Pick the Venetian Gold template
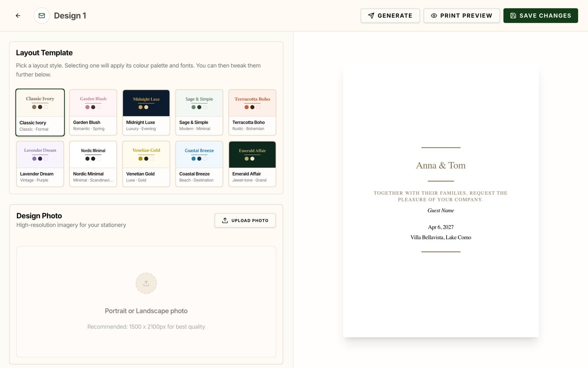The height and width of the screenshot is (368, 588). (x=146, y=164)
